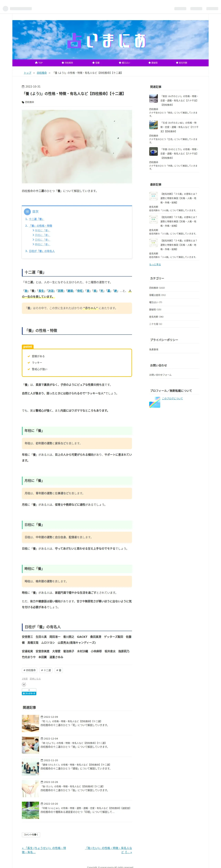Go to next article 胎 (たい) at page bottom
This screenshot has height=868, width=221.
point(109,850)
